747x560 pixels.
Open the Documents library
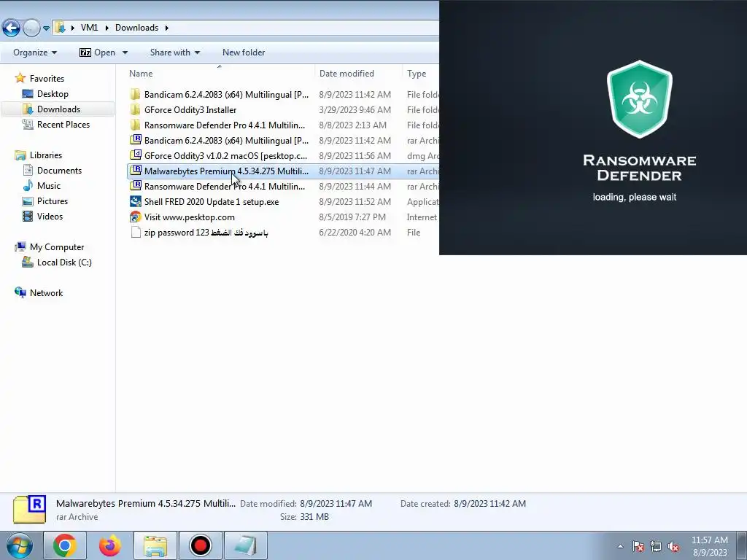[x=59, y=171]
